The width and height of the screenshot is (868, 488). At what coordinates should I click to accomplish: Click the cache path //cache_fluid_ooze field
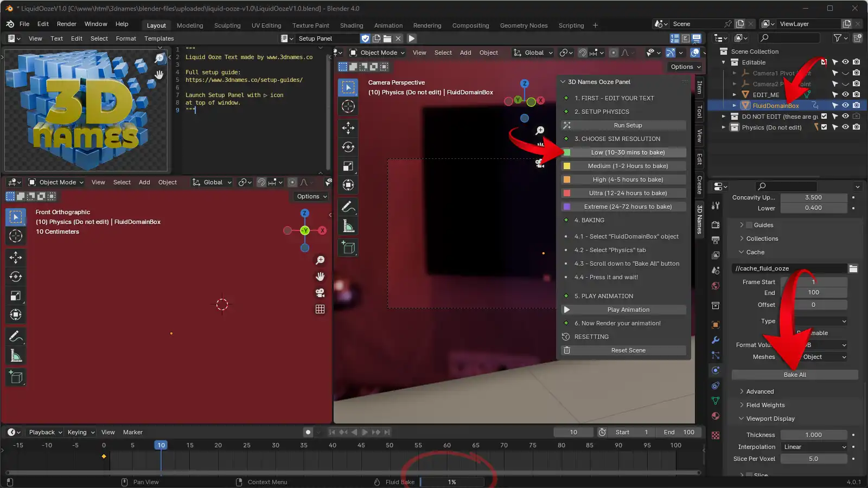[x=789, y=268]
